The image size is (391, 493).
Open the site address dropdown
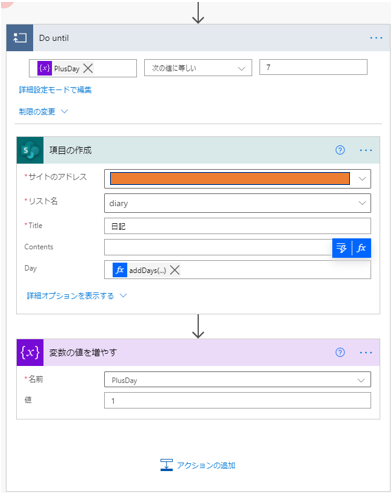click(x=362, y=179)
